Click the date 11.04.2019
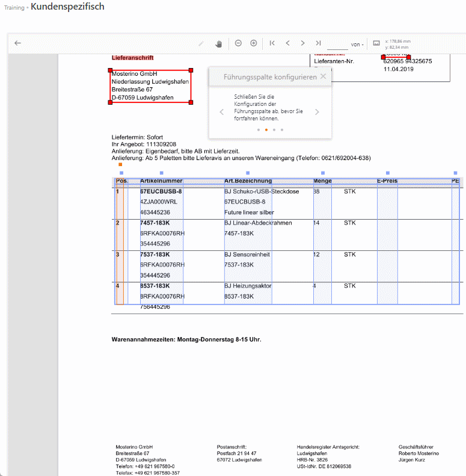466x476 pixels. (x=398, y=69)
